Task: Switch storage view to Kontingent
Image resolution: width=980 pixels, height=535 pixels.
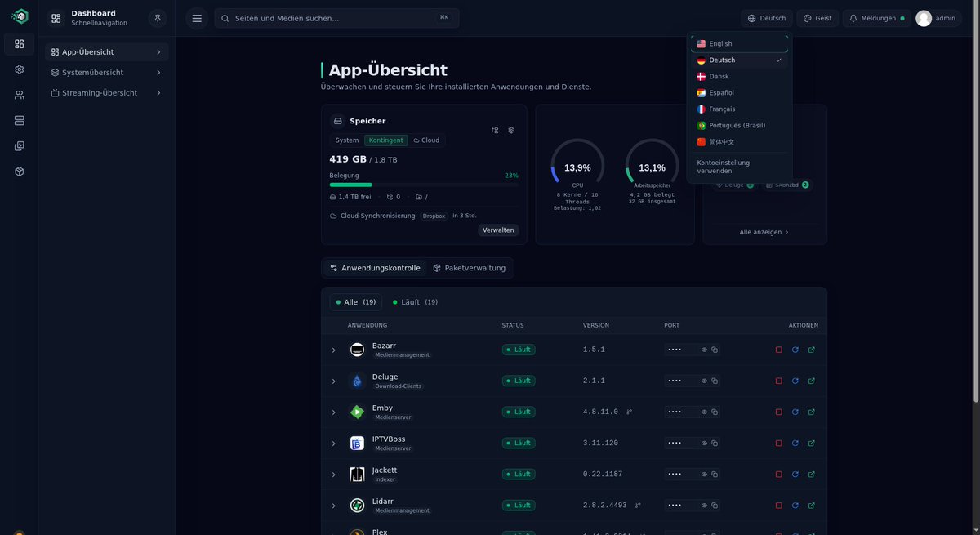Action: 385,140
